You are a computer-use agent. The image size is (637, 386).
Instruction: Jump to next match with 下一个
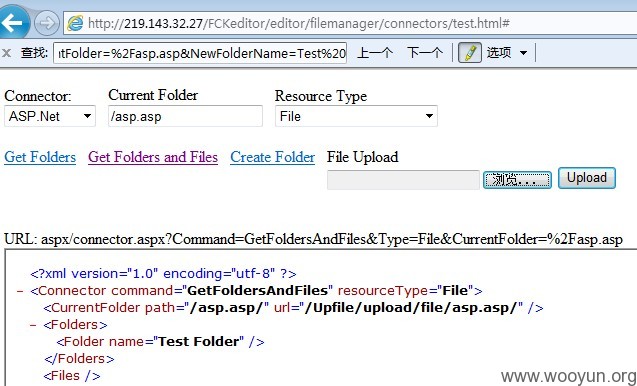coord(425,53)
